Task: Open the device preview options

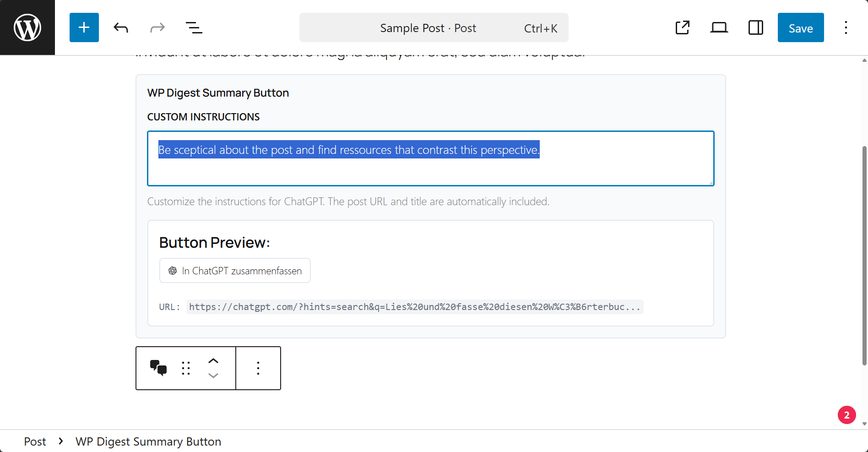Action: tap(719, 27)
